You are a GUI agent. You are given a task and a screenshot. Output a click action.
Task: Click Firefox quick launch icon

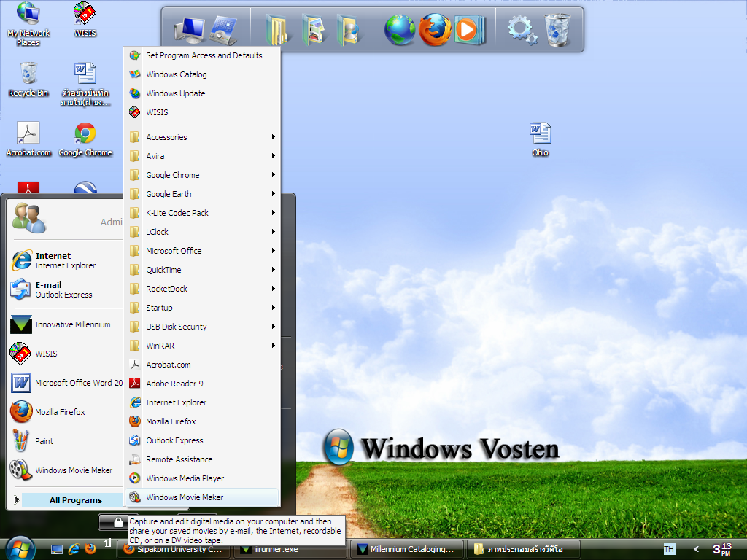coord(90,548)
